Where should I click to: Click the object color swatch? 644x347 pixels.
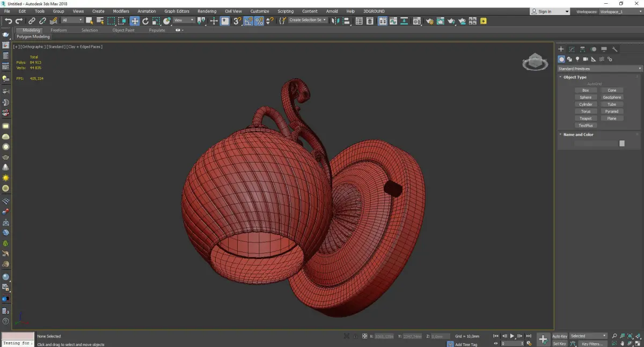(622, 143)
